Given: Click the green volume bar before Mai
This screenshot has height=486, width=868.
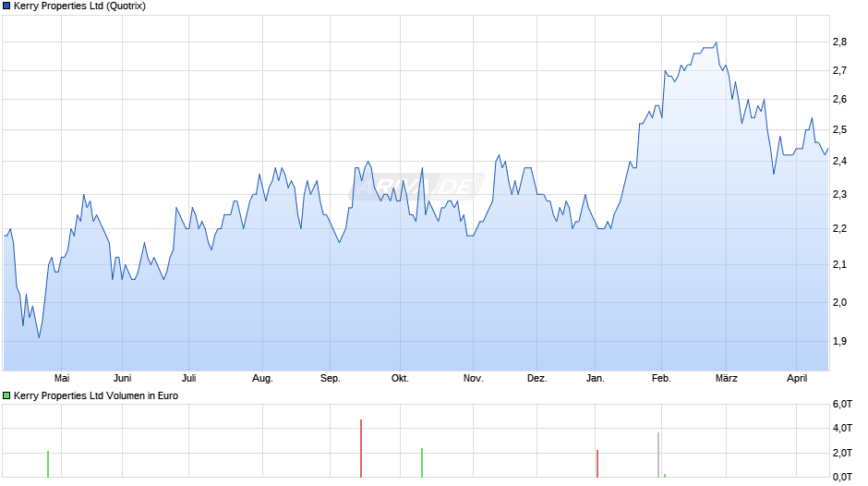Looking at the screenshot, I should pos(48,464).
